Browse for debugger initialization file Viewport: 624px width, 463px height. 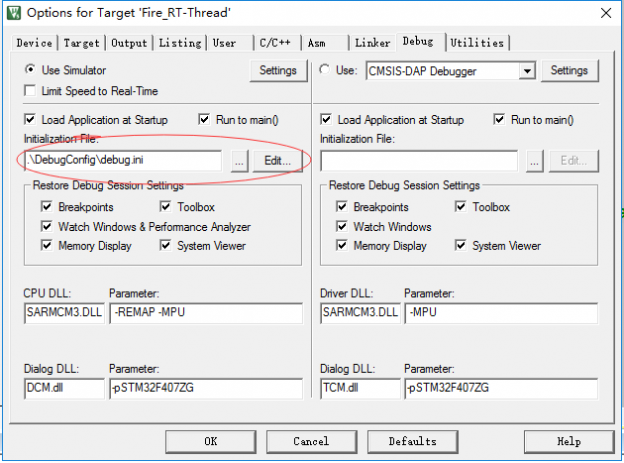pos(534,160)
